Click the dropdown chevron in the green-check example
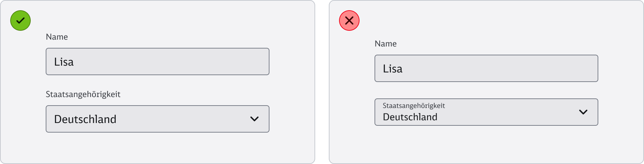This screenshot has width=644, height=164. 254,119
